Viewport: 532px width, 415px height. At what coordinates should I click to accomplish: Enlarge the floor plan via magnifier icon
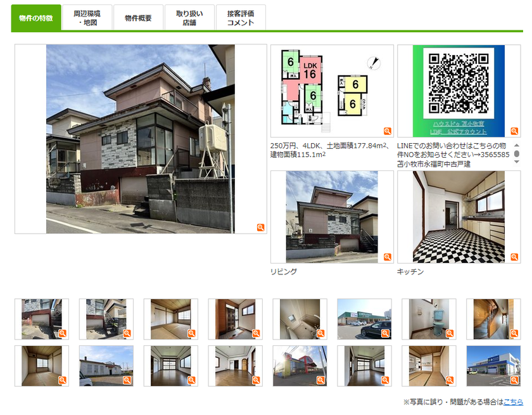(388, 131)
